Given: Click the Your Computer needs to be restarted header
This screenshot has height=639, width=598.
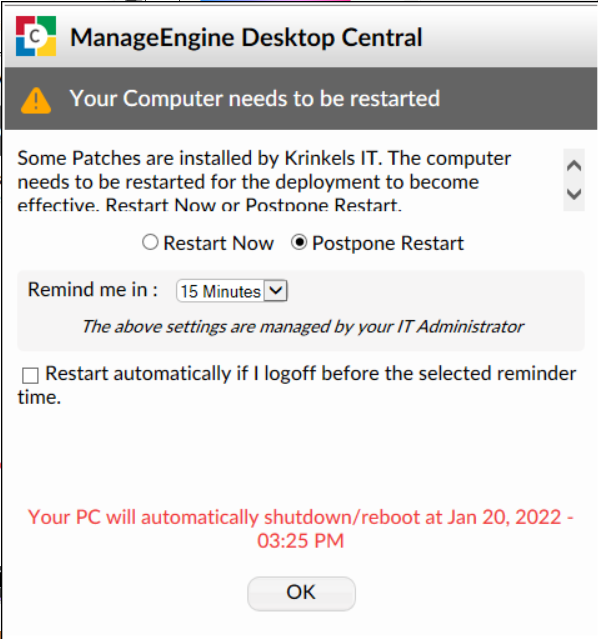Looking at the screenshot, I should coord(255,99).
